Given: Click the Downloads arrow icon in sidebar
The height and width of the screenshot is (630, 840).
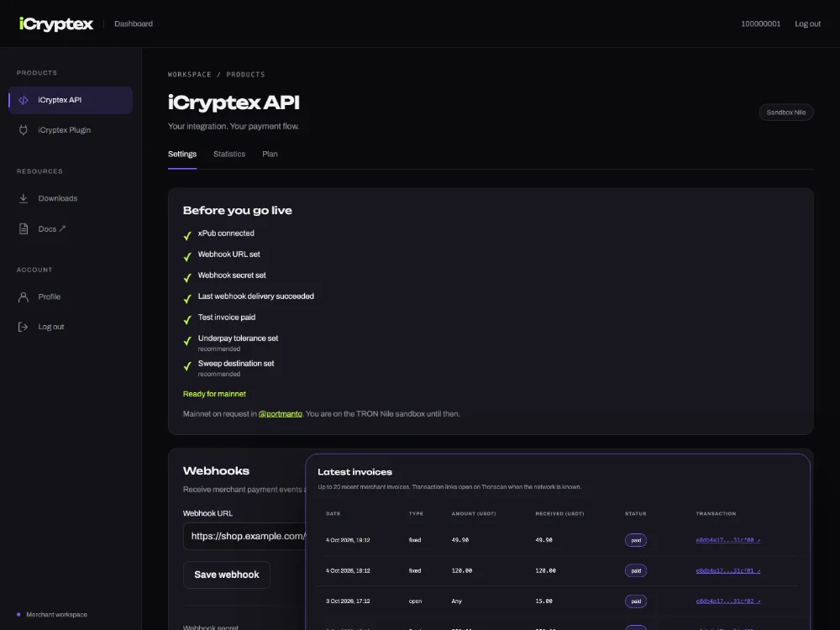Looking at the screenshot, I should point(24,198).
